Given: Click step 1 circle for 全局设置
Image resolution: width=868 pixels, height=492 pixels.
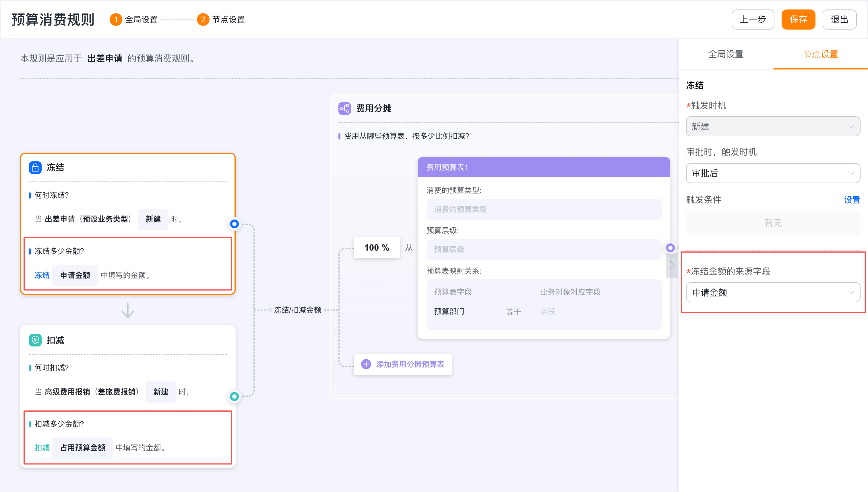Looking at the screenshot, I should 116,20.
